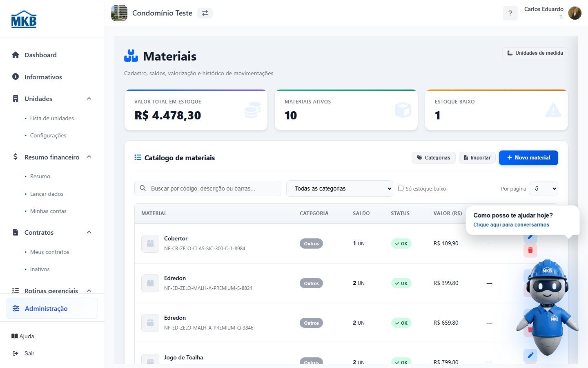Click the Valor total em estoque card
Viewport: 588px width, 368px height.
pyautogui.click(x=196, y=110)
